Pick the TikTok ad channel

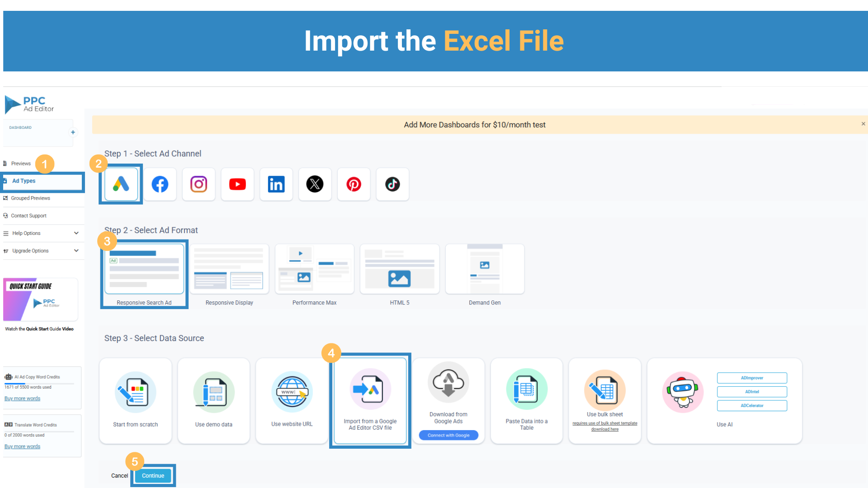[392, 184]
